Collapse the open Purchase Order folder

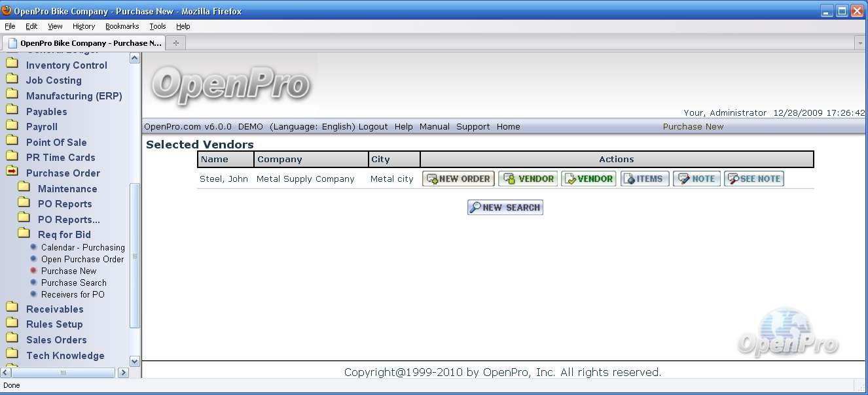click(x=12, y=173)
